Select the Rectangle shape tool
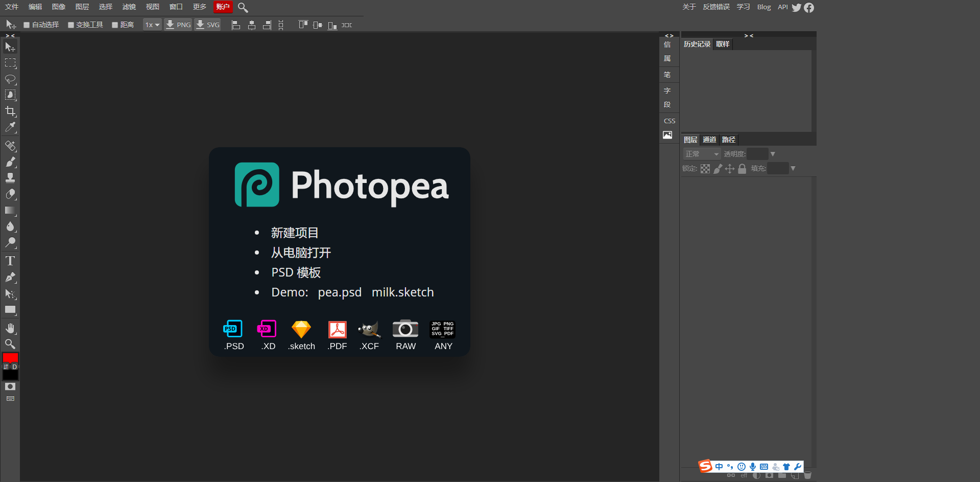This screenshot has height=482, width=980. click(x=10, y=310)
